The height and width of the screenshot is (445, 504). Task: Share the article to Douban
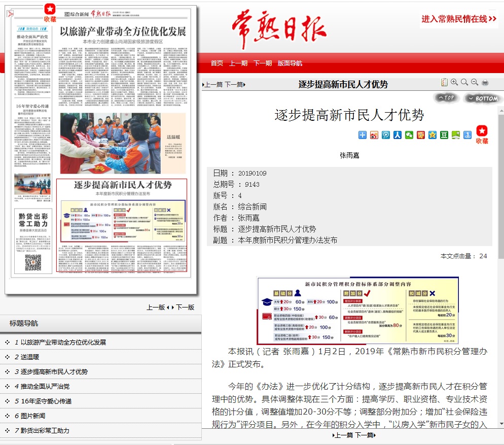(444, 135)
